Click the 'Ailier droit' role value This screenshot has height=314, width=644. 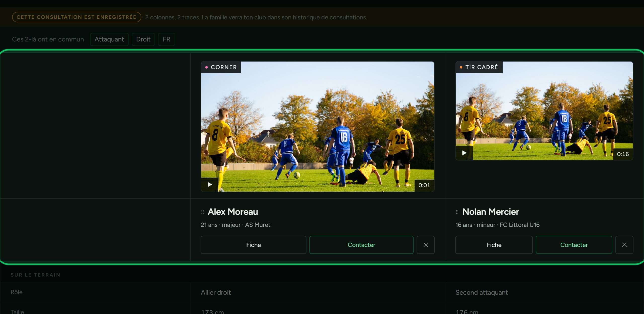tap(216, 292)
